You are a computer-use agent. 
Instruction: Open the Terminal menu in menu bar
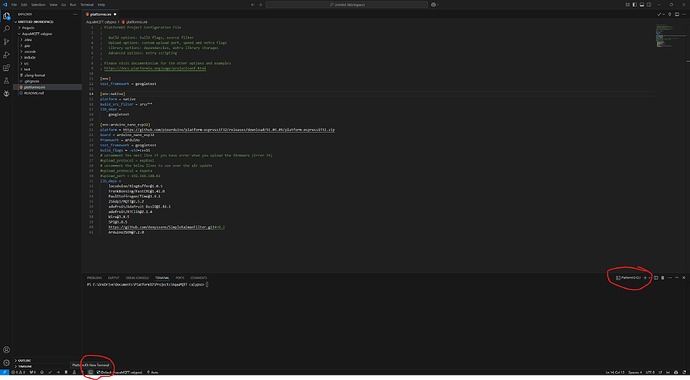87,4
